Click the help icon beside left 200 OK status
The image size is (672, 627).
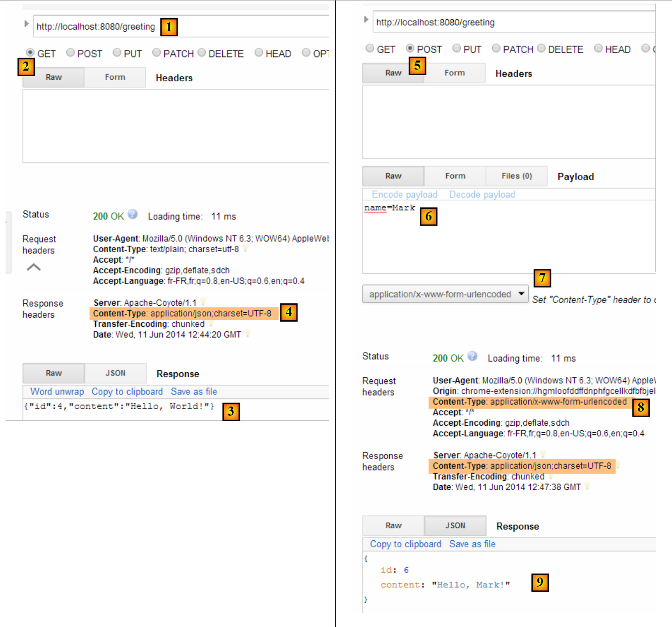[x=133, y=214]
